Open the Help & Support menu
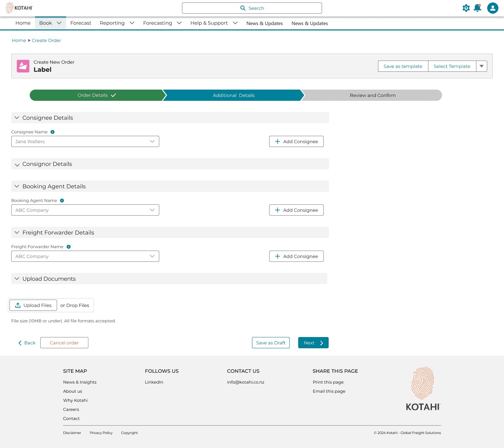504x448 pixels. pyautogui.click(x=214, y=23)
